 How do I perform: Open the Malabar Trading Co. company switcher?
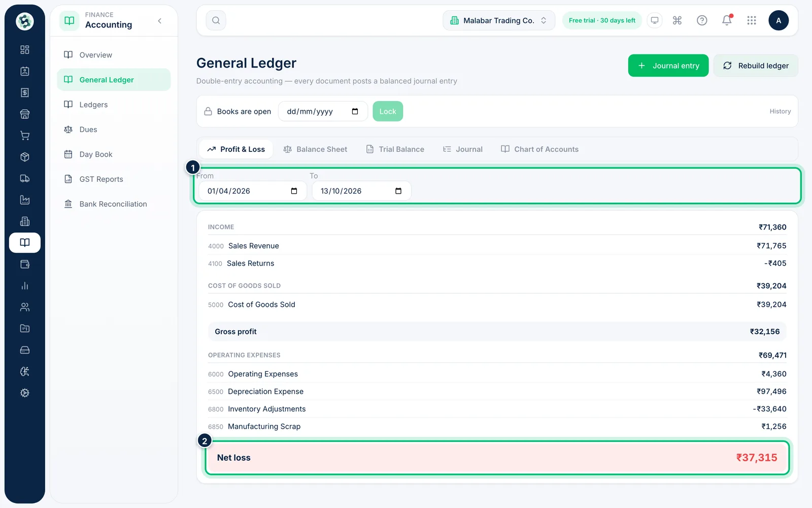click(499, 20)
